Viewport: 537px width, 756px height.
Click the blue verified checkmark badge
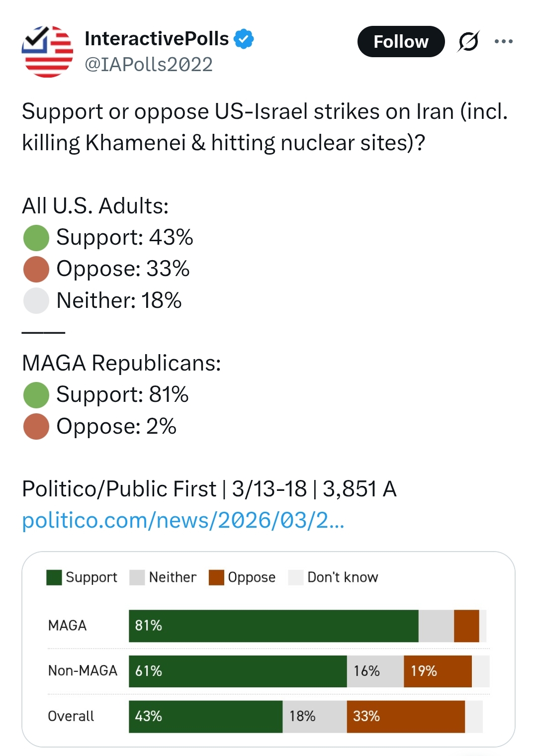pyautogui.click(x=244, y=39)
